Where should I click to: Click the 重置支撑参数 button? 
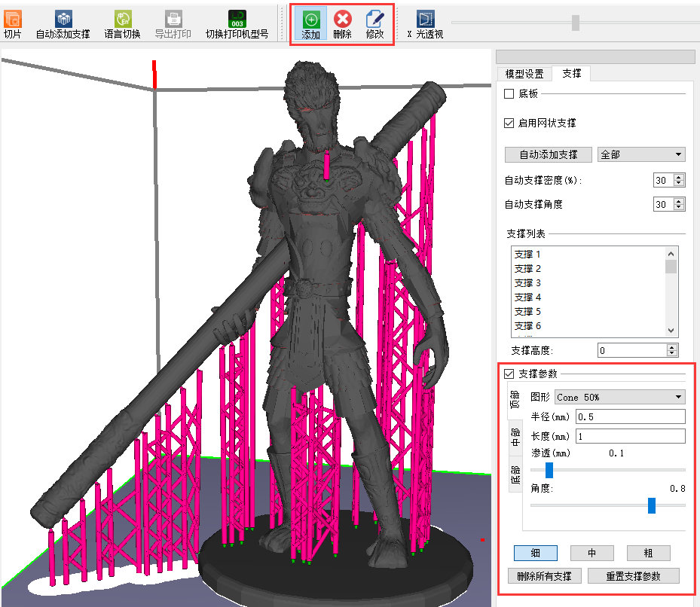pos(634,576)
